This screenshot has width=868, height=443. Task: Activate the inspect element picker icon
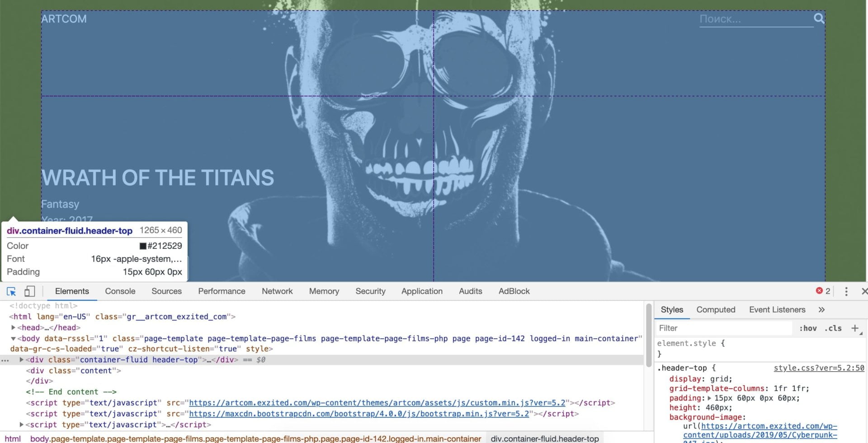click(x=11, y=291)
